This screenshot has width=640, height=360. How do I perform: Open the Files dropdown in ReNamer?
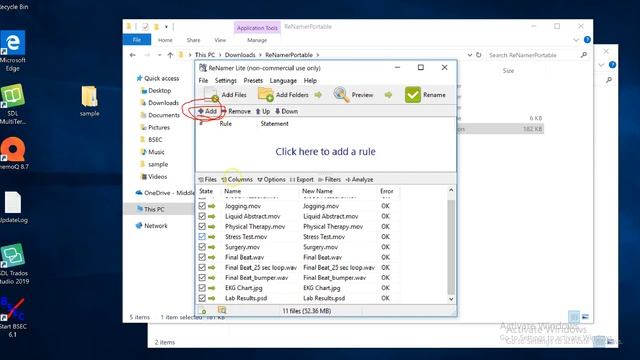tap(208, 180)
